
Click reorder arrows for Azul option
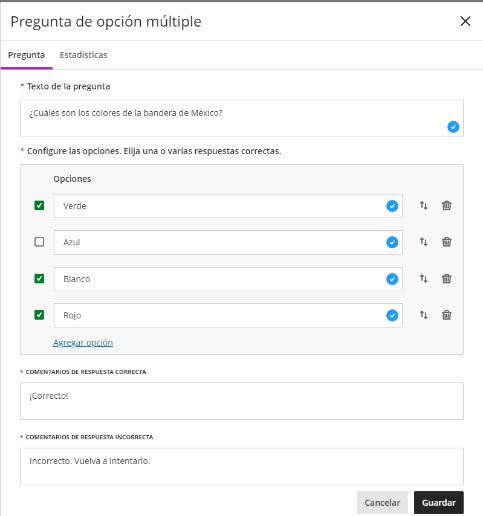coord(423,242)
